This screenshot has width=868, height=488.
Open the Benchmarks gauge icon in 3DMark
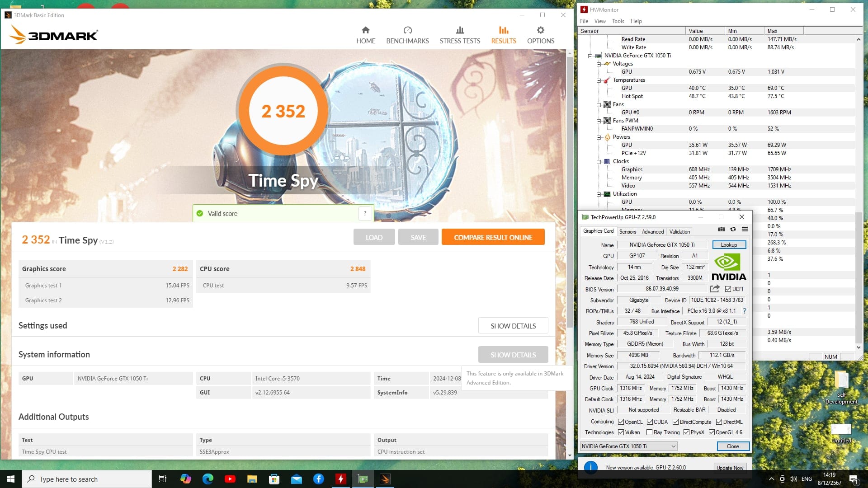tap(407, 30)
